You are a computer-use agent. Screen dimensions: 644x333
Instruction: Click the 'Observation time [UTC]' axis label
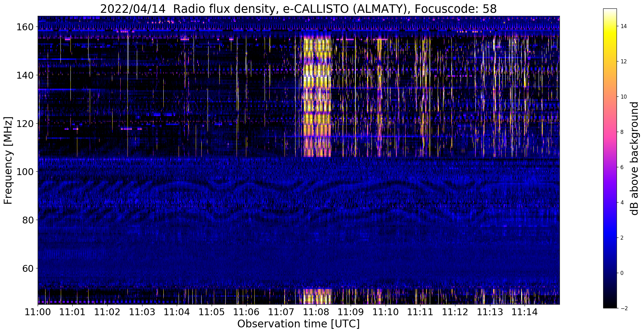298,324
